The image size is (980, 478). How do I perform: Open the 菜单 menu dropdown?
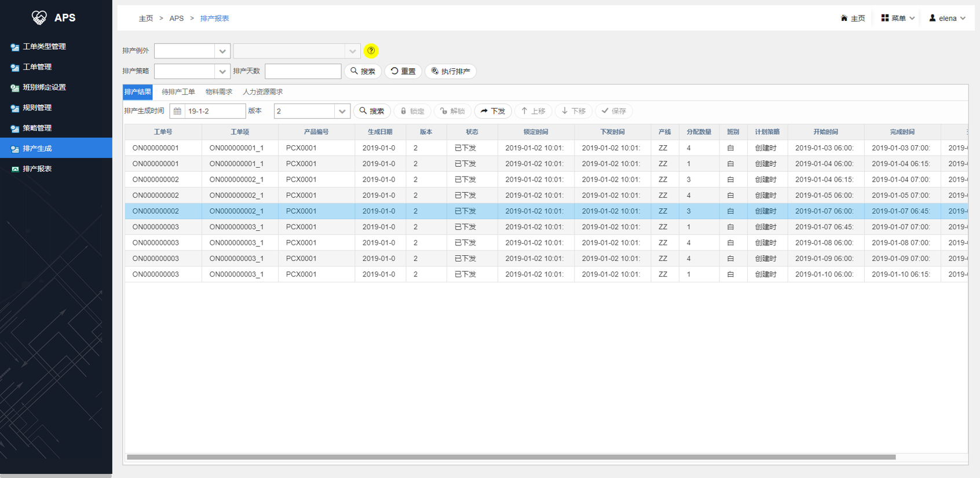coord(898,19)
